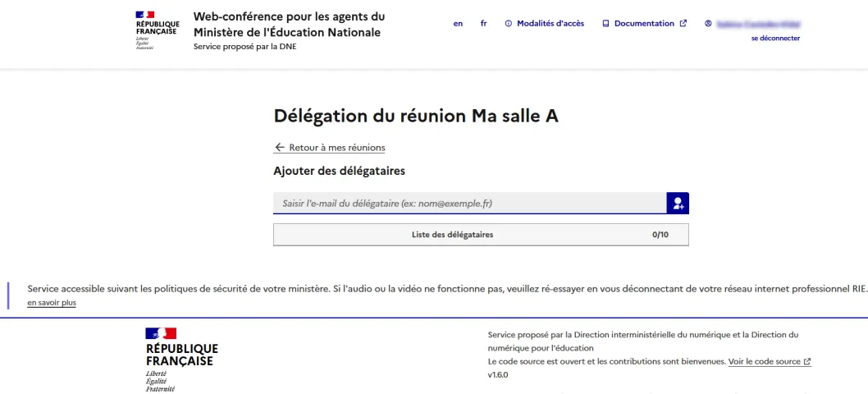Click the Délégation du réunion Ma salle A heading
This screenshot has height=394, width=868.
[416, 117]
